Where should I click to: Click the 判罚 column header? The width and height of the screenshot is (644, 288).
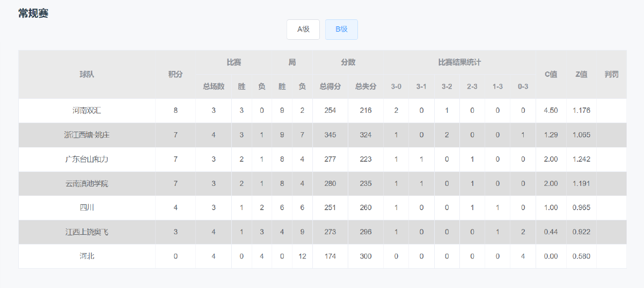611,74
